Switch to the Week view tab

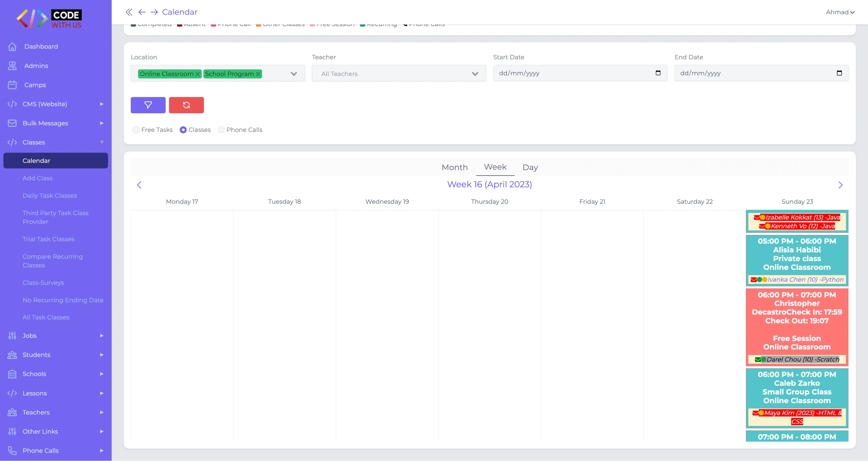(x=495, y=167)
